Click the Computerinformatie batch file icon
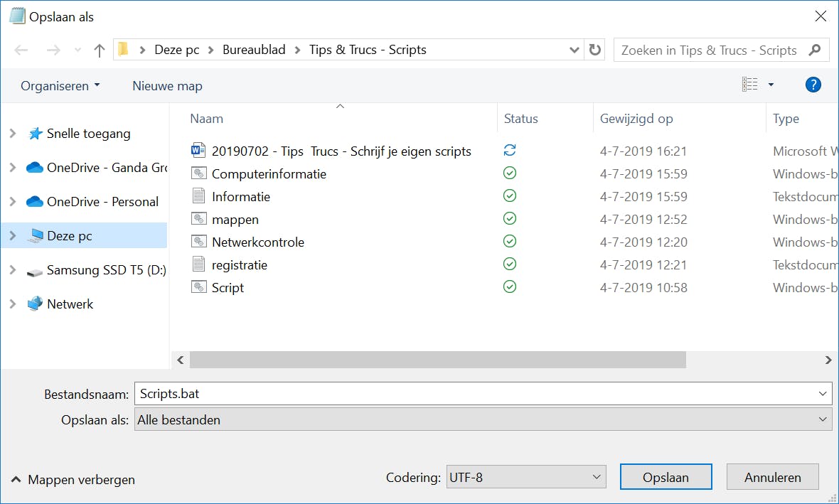 click(198, 173)
